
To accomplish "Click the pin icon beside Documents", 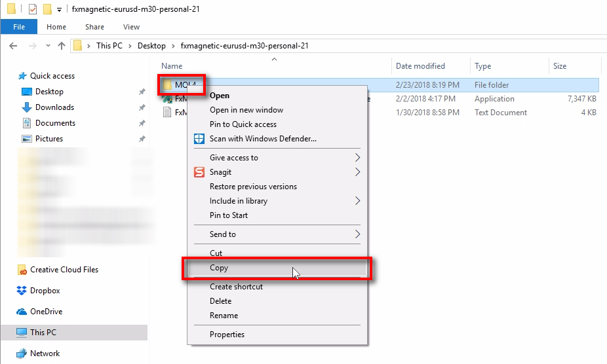I will 142,123.
